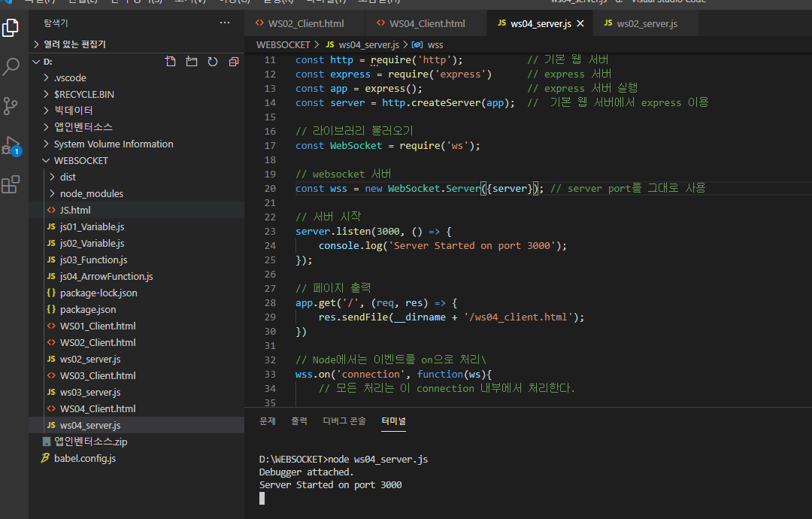
Task: Click the Collapse Folders icon in the explorer
Action: (234, 62)
